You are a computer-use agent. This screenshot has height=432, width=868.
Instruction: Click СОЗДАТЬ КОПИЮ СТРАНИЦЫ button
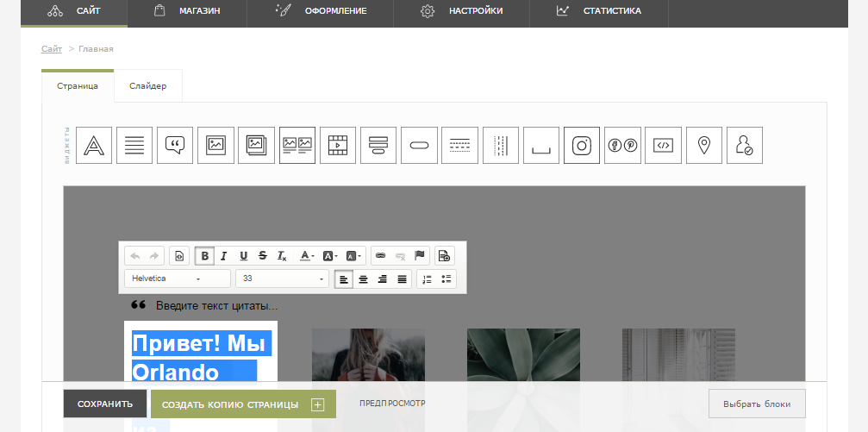tap(244, 404)
